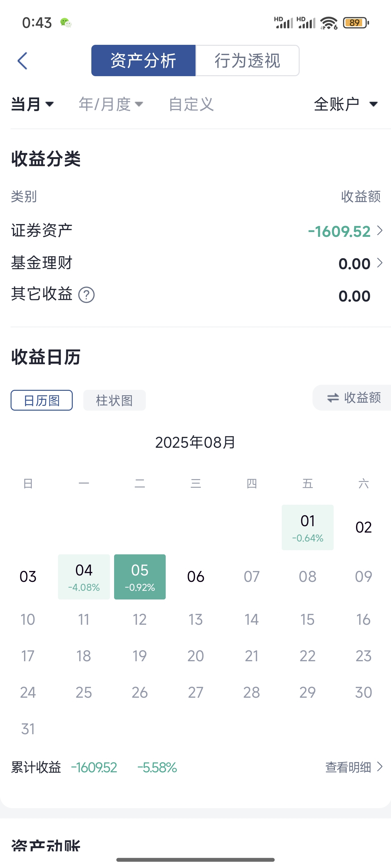Open 证券资产 details chevron arrow
This screenshot has width=391, height=868.
[380, 231]
